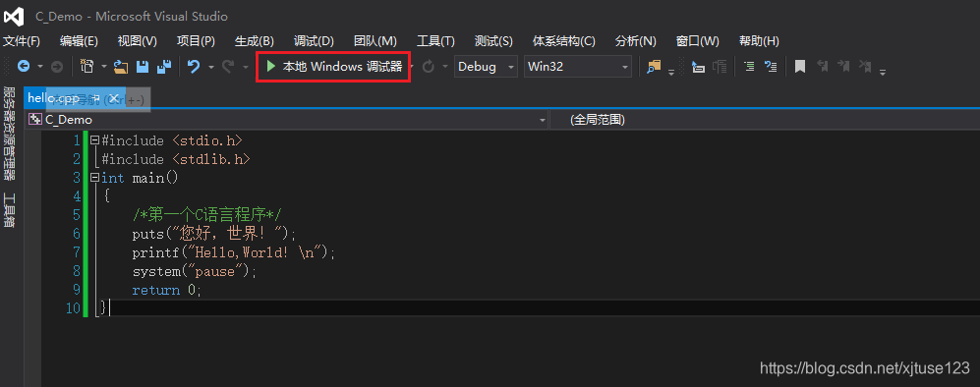
Task: Open toolbar overflow after the bookmark icons
Action: (x=883, y=72)
